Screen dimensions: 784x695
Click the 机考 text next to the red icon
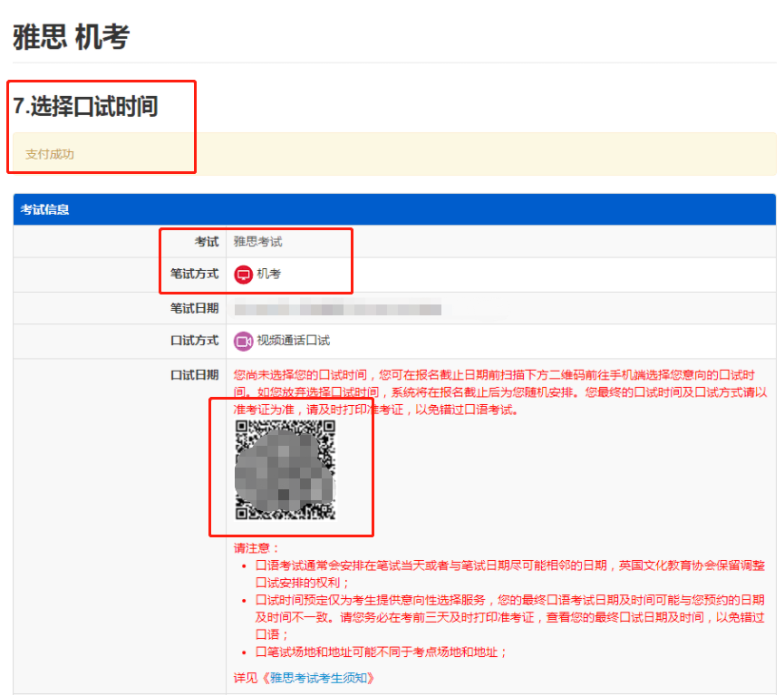269,275
